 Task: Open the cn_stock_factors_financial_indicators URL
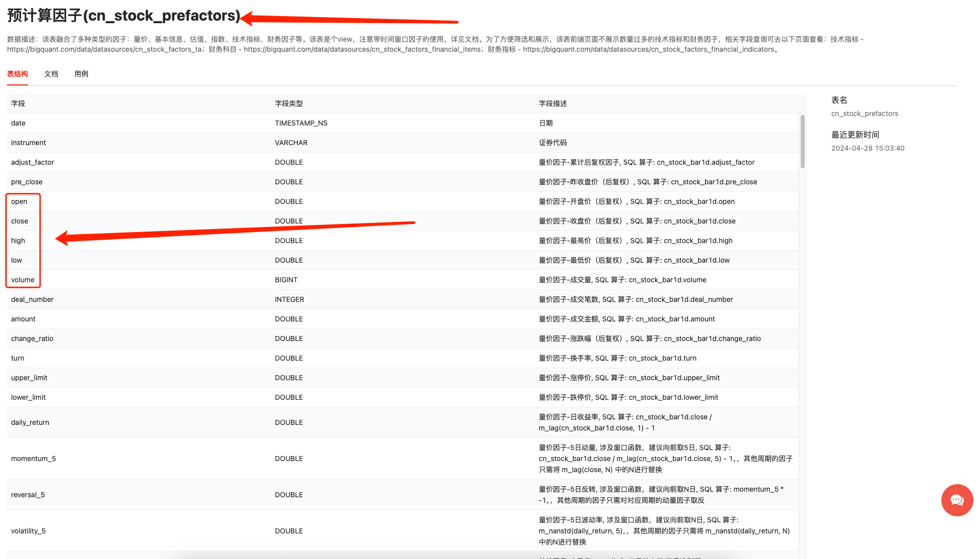648,49
